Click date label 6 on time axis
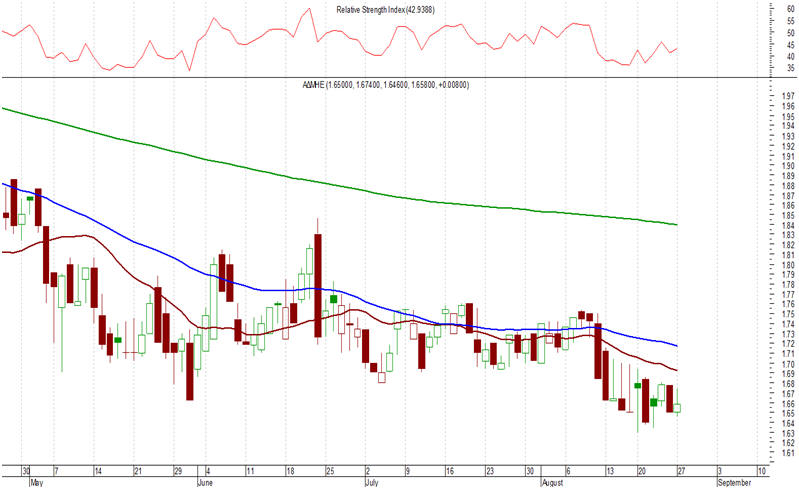Viewport: 799px width, 489px height. pyautogui.click(x=569, y=471)
